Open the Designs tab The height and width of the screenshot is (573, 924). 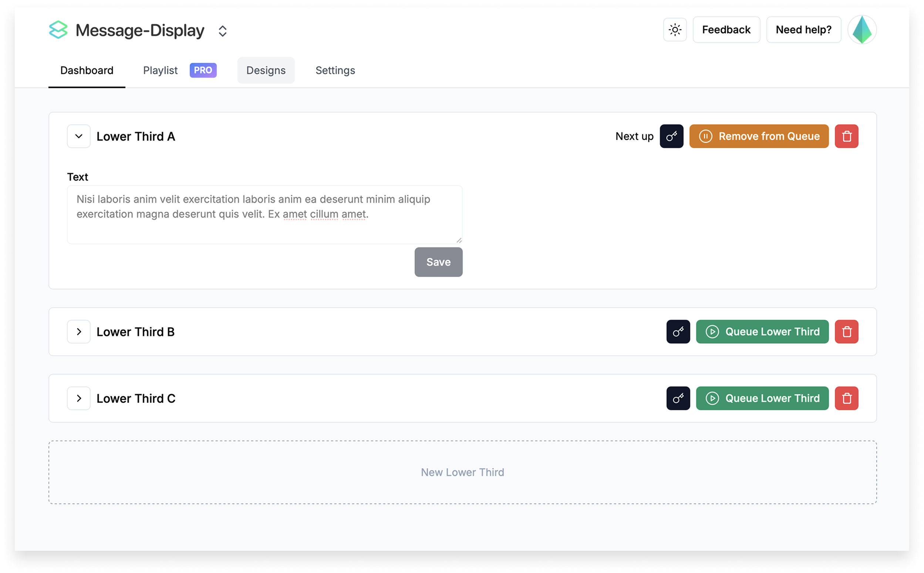266,70
